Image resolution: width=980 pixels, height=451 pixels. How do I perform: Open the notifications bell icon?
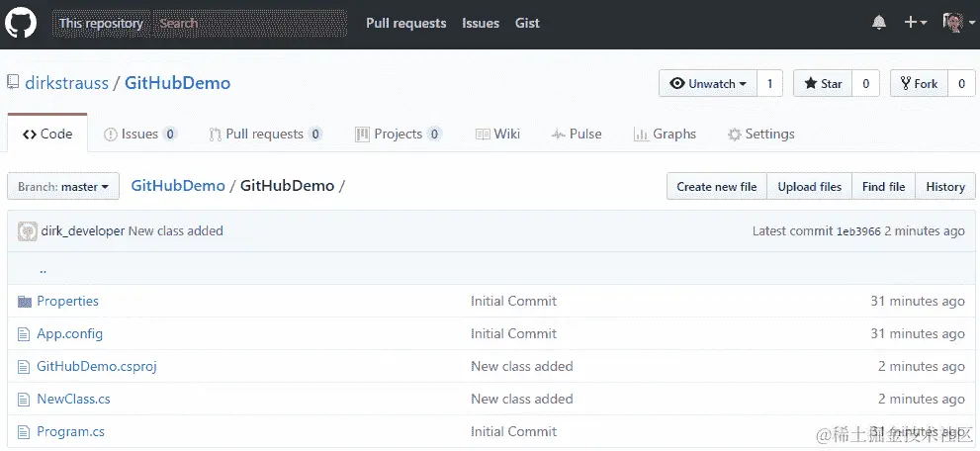(879, 23)
